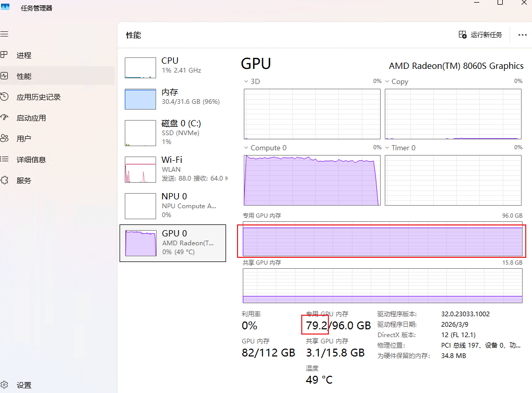Open Task Manager 设置 (Settings)
Viewport: 532px width, 393px height.
point(23,385)
